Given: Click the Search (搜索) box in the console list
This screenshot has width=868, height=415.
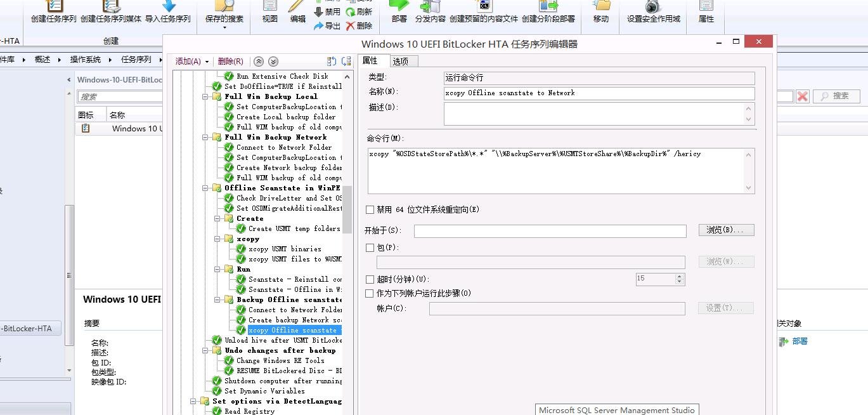Looking at the screenshot, I should [x=119, y=96].
